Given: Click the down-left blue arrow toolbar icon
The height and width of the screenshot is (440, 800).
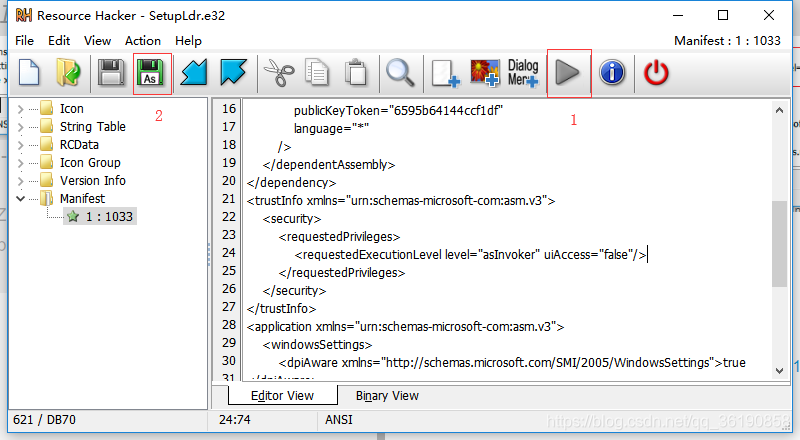Looking at the screenshot, I should [194, 72].
